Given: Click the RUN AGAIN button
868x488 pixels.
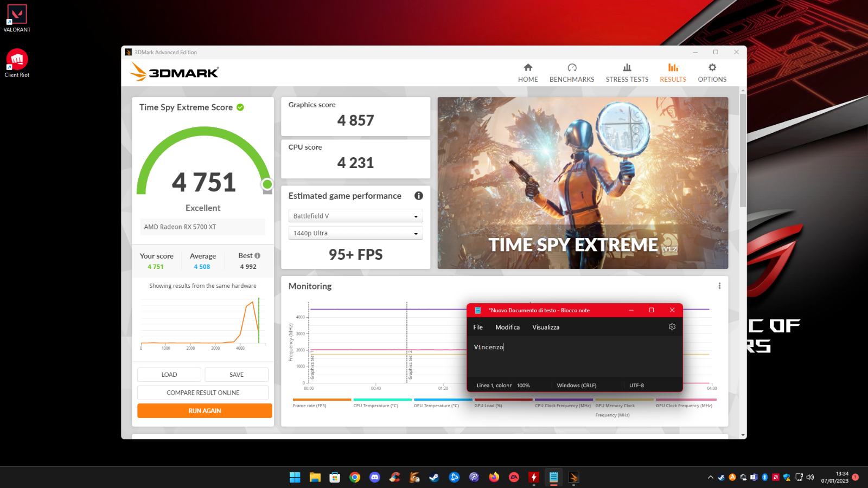Looking at the screenshot, I should [205, 411].
